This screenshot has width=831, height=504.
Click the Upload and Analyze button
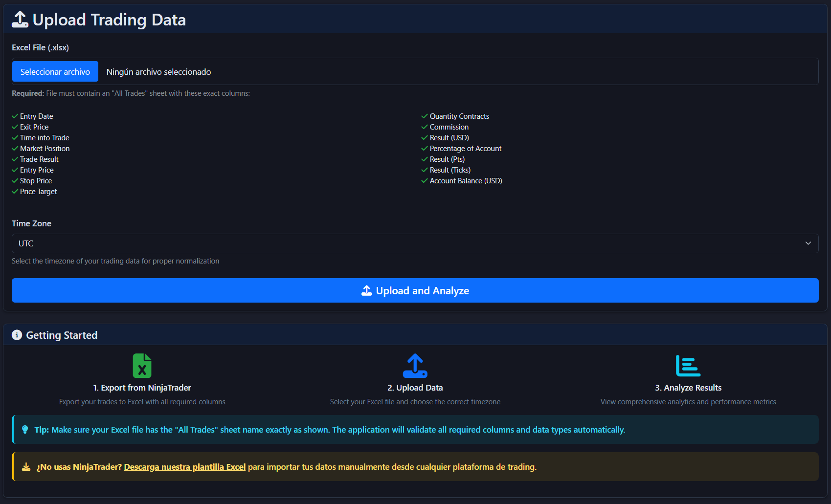pyautogui.click(x=415, y=290)
